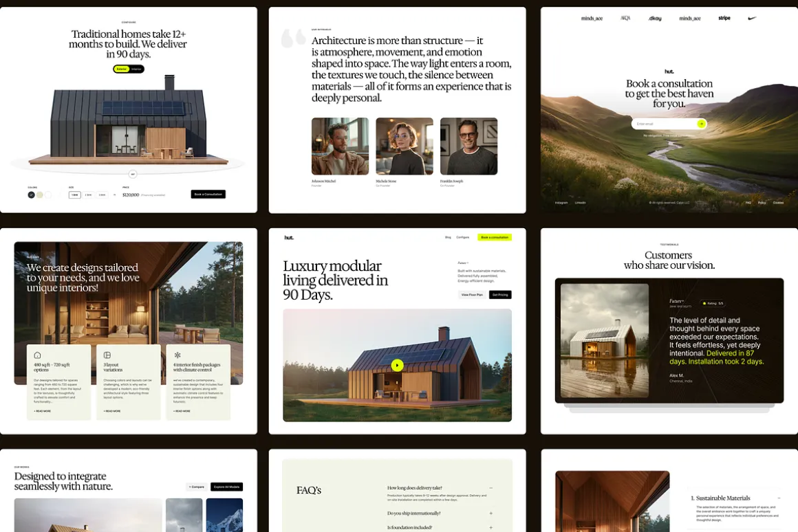798x532 pixels.
Task: Click the Nike swoosh logo
Action: [752, 19]
